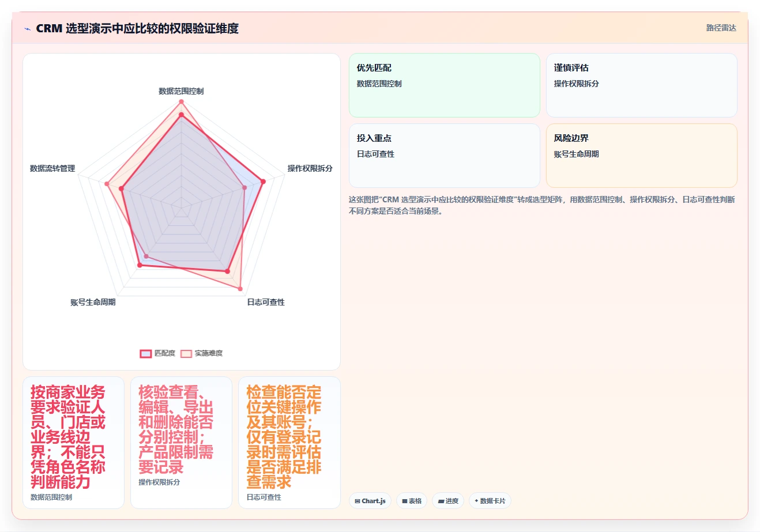Click the 进度 tag
The width and height of the screenshot is (760, 532).
coord(448,501)
